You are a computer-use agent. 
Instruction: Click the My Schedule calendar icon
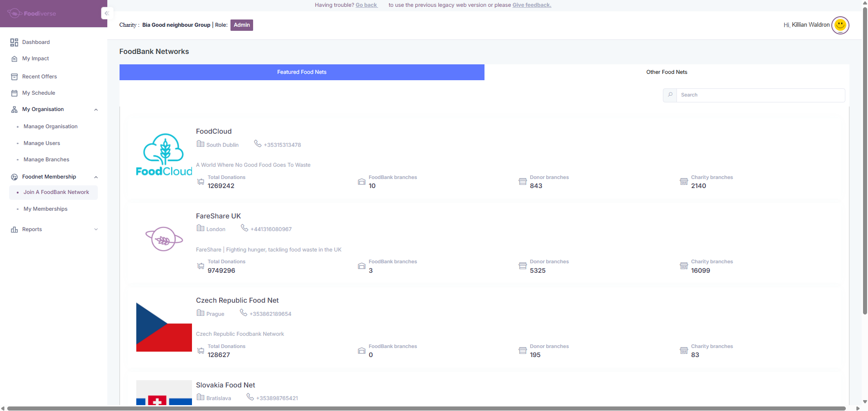coord(14,93)
